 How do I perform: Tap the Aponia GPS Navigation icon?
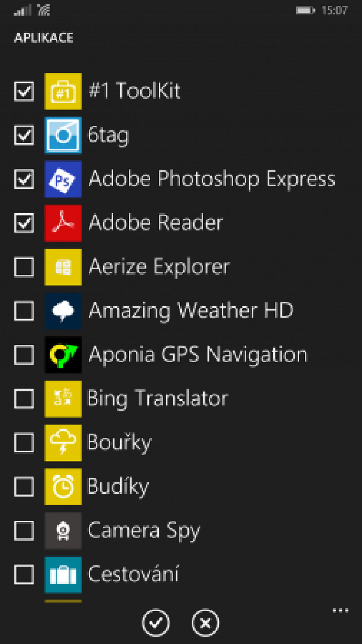[x=63, y=355]
